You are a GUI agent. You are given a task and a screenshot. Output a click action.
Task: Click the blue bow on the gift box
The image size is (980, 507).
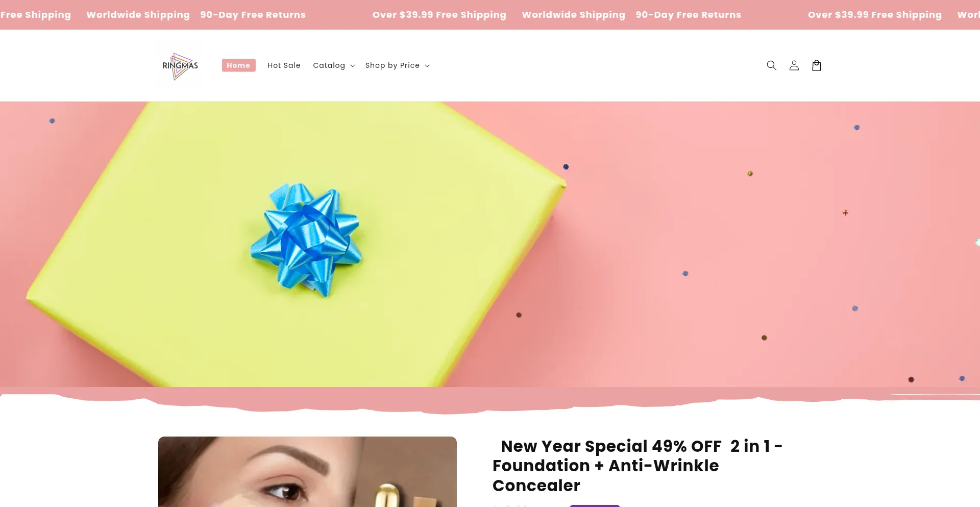[306, 239]
